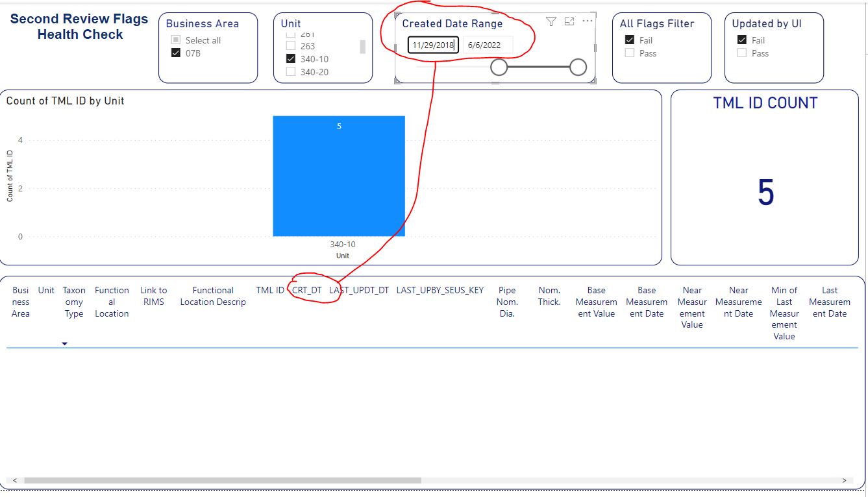The image size is (868, 497).
Task: Sort by the Unit column header
Action: [x=46, y=290]
